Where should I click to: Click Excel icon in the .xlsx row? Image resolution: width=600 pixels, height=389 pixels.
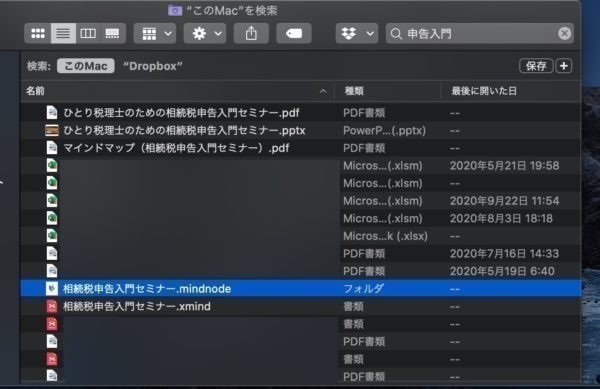[52, 236]
